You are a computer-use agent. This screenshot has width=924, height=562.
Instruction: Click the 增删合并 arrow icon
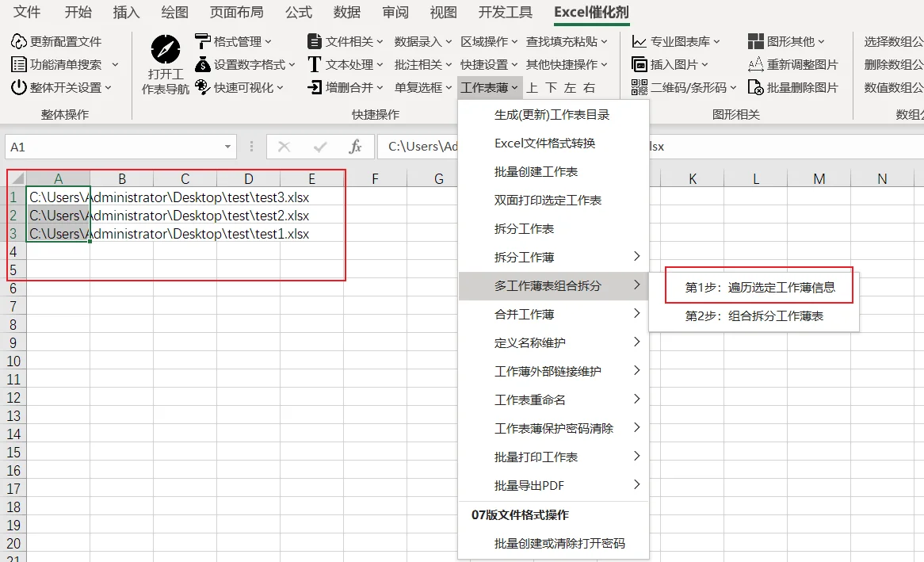(x=315, y=87)
